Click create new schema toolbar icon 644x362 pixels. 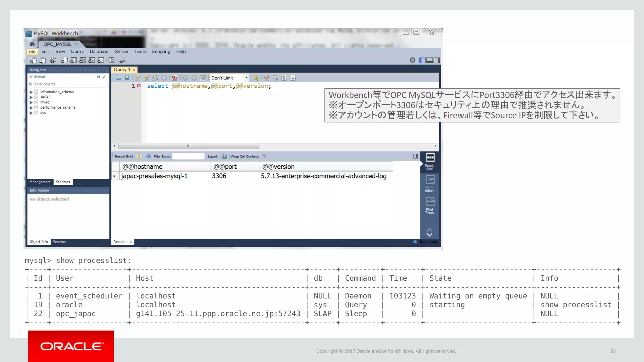click(64, 60)
